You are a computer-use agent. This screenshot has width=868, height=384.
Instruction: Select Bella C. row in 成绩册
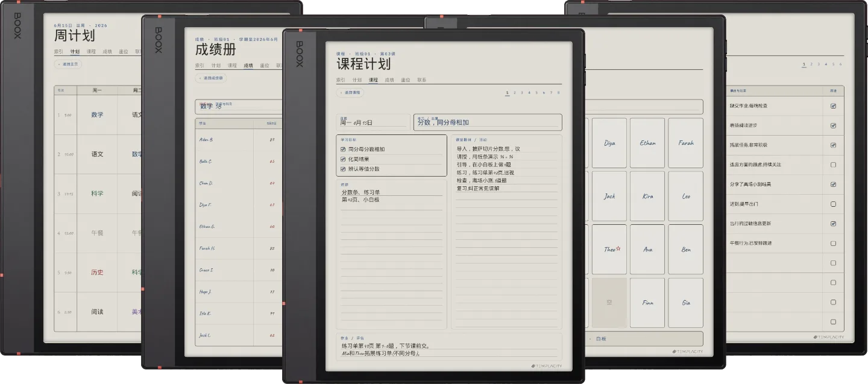(239, 161)
